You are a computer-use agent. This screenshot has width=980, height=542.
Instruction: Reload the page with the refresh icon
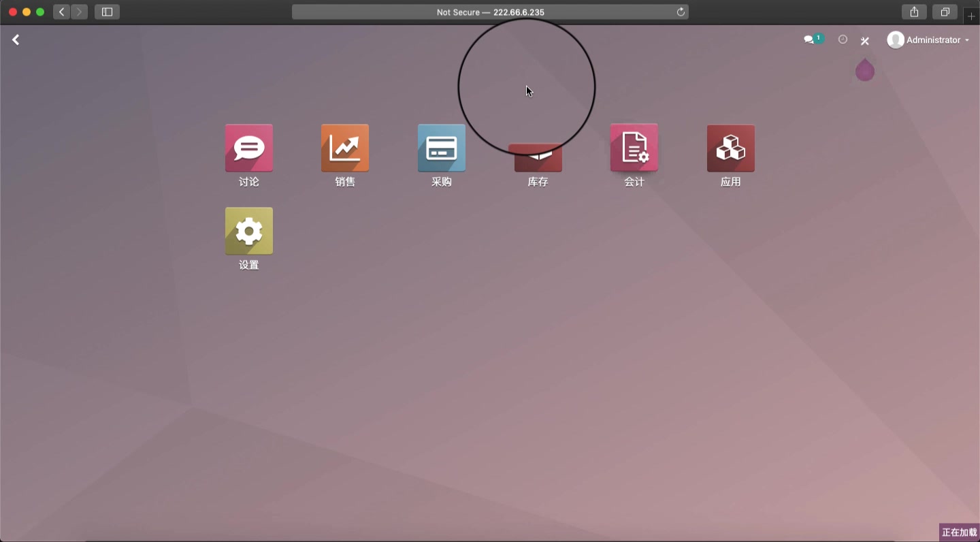click(681, 12)
